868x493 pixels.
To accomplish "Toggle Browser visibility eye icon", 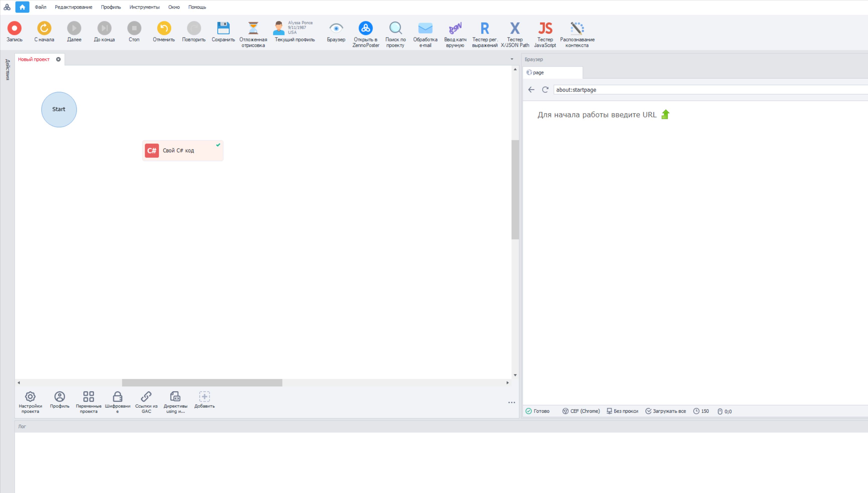I will (336, 28).
